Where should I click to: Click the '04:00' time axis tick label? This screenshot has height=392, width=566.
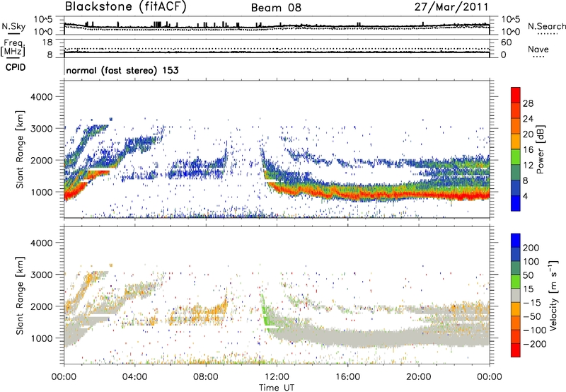click(x=134, y=377)
